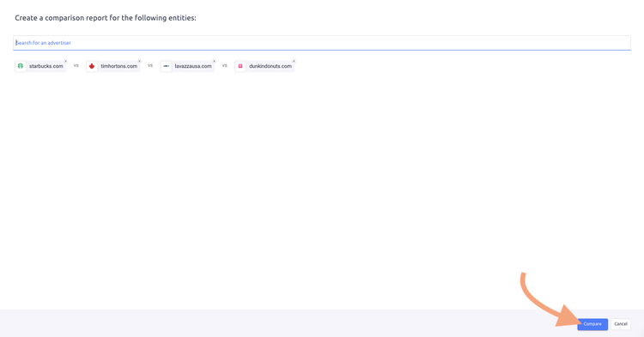Select the starbucks.com entity label

pyautogui.click(x=46, y=66)
